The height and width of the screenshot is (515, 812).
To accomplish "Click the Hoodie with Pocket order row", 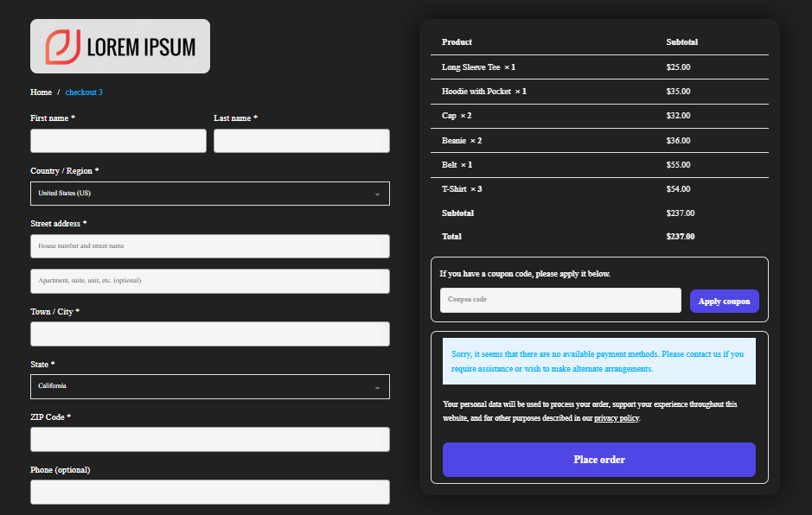I will coord(599,92).
